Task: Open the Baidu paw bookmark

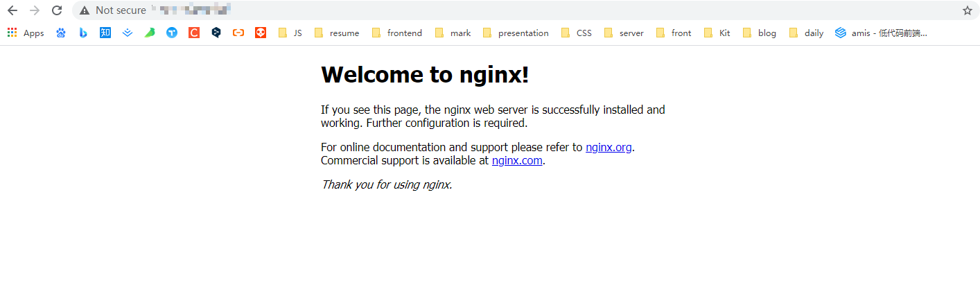Action: click(61, 33)
